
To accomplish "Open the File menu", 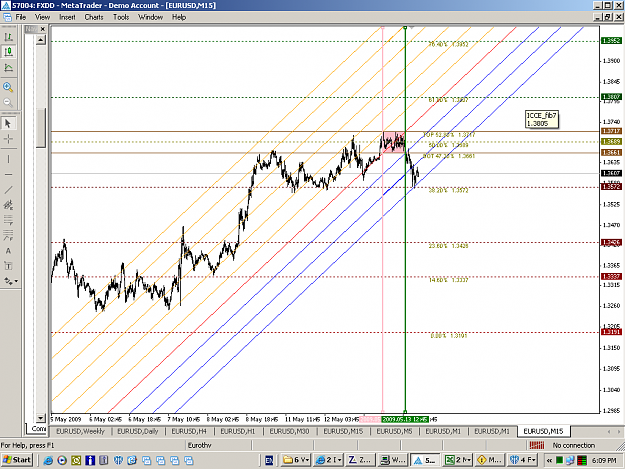I will pos(21,17).
